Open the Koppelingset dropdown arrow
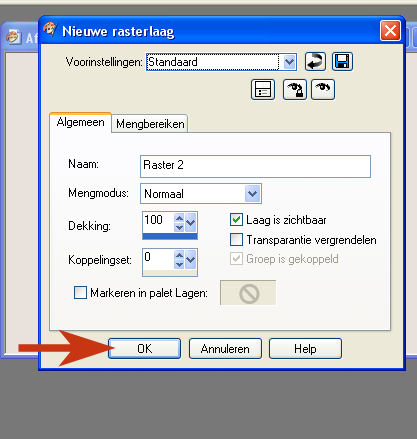Image resolution: width=417 pixels, height=439 pixels. 191,259
